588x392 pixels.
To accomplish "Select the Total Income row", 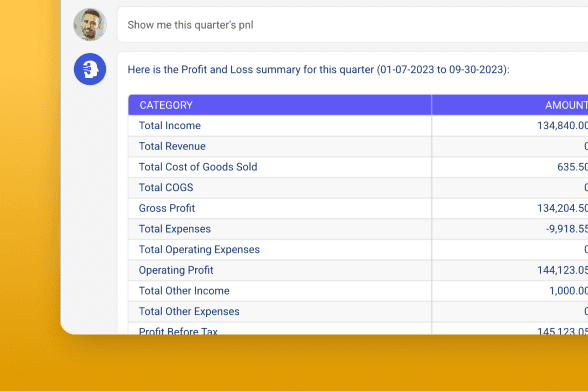I will point(358,126).
